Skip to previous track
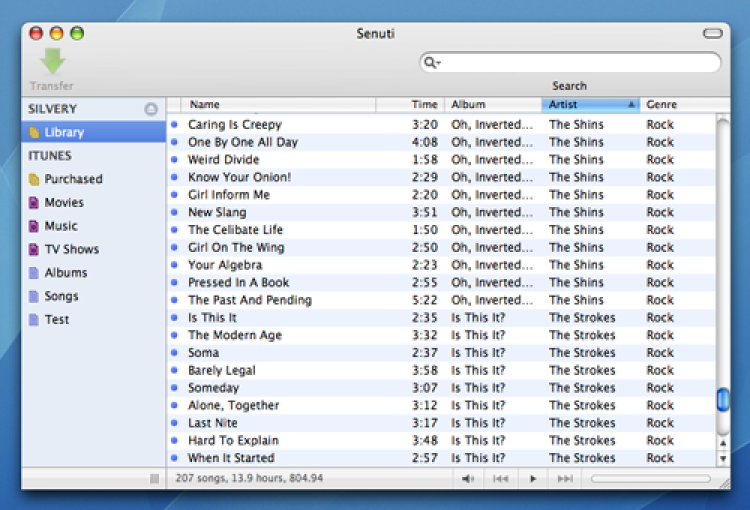Viewport: 750px width, 510px height. pyautogui.click(x=500, y=479)
